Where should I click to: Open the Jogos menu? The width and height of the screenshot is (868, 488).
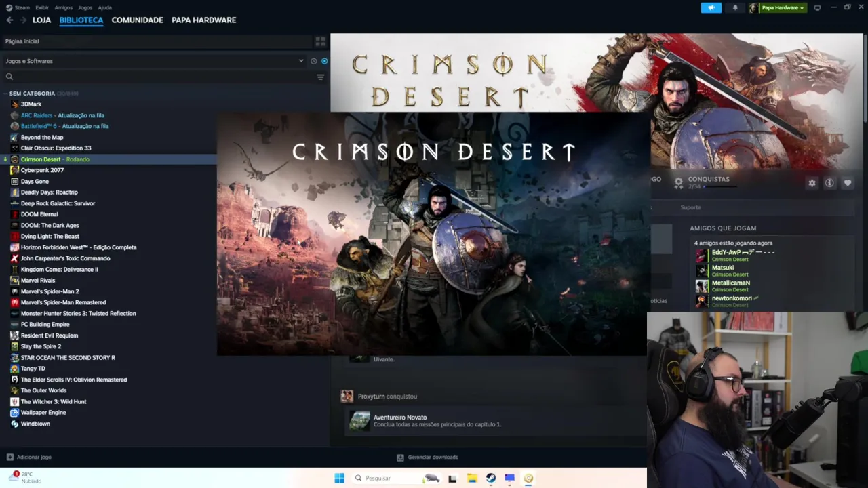tap(85, 7)
